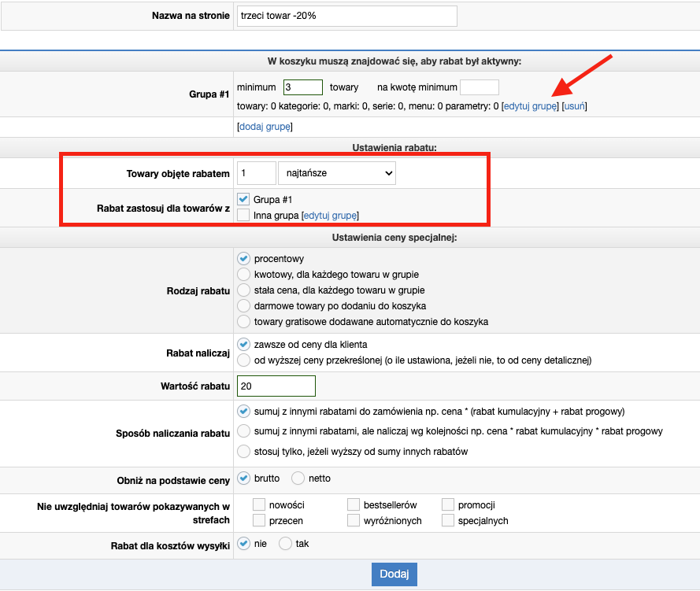The width and height of the screenshot is (700, 591).
Task: Select kwotowy discount radio option
Action: pyautogui.click(x=243, y=275)
